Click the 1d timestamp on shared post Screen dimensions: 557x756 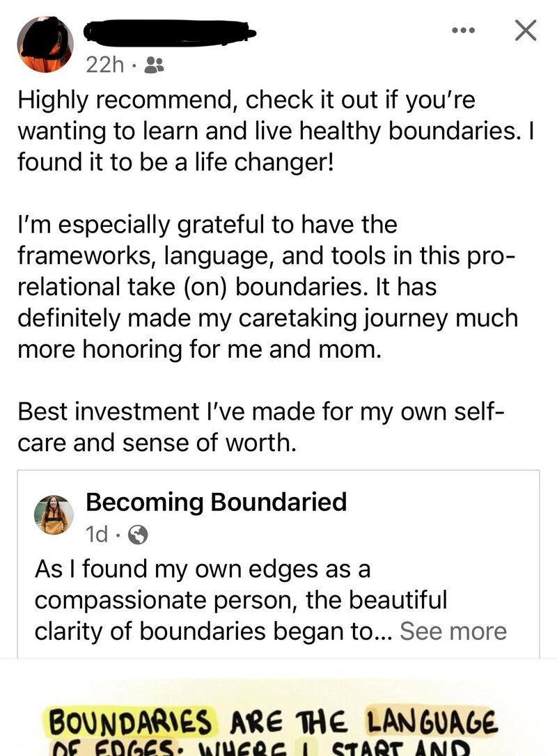click(x=97, y=534)
